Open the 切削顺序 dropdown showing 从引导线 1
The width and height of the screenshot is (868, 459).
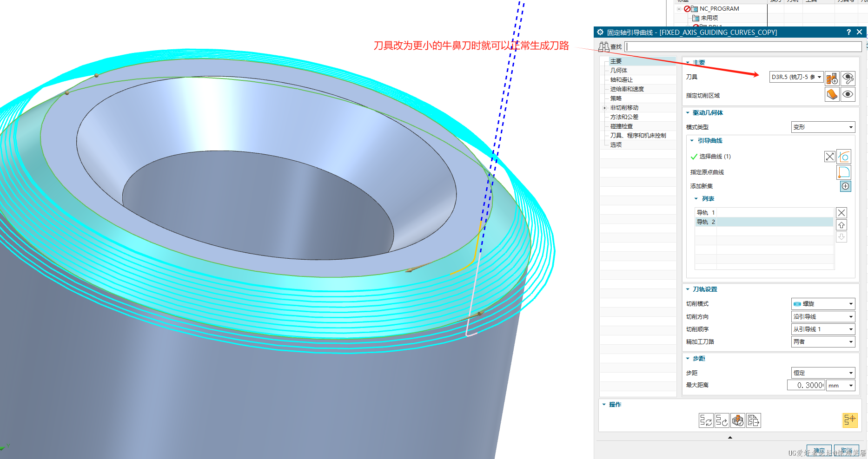pos(823,329)
